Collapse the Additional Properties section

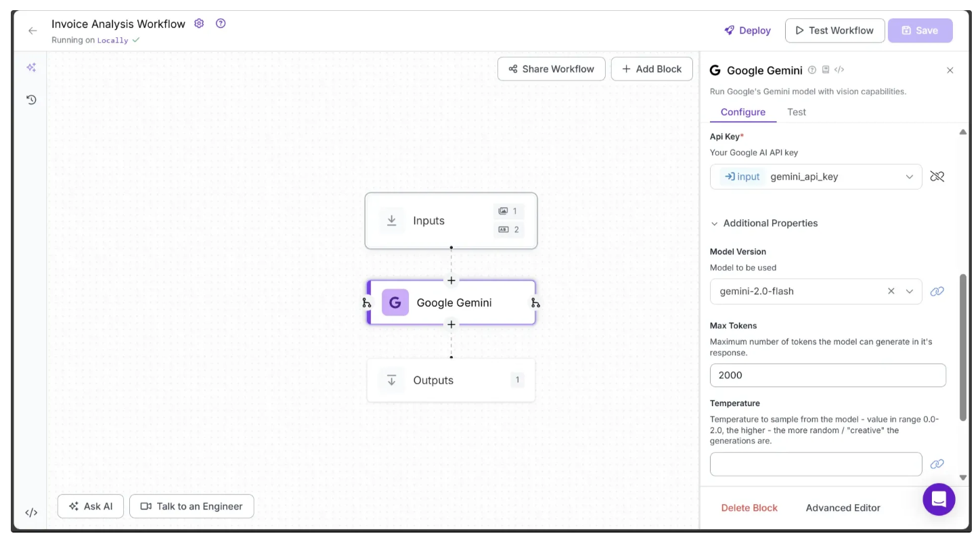pyautogui.click(x=764, y=223)
